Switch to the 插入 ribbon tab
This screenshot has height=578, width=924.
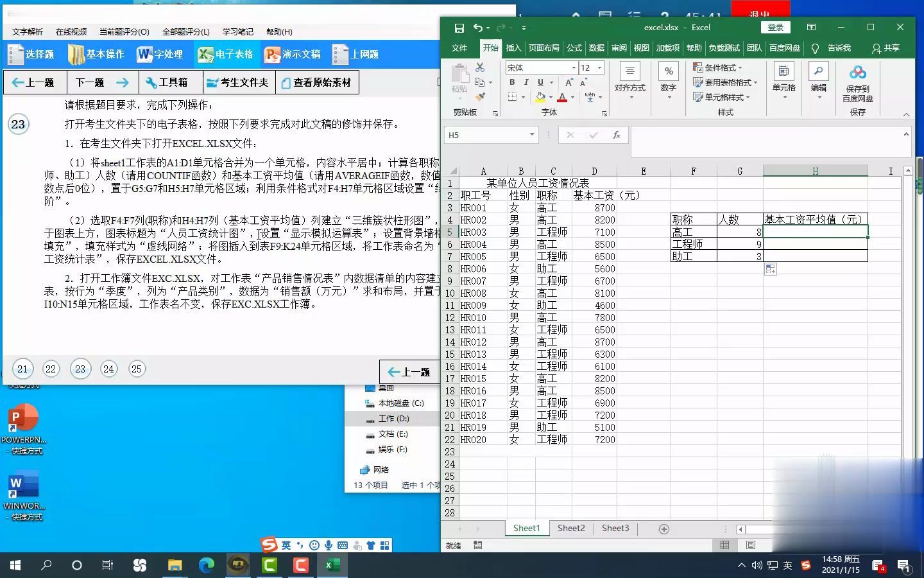tap(513, 48)
